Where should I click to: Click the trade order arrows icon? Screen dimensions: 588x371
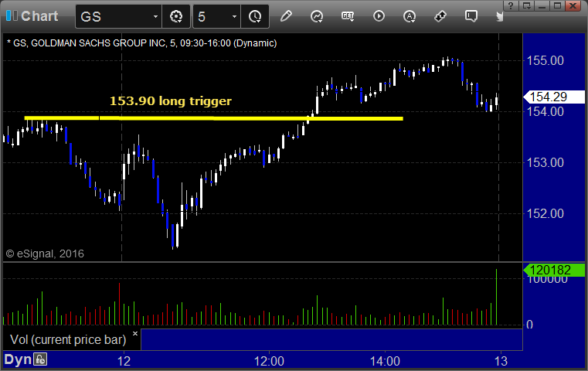[440, 16]
